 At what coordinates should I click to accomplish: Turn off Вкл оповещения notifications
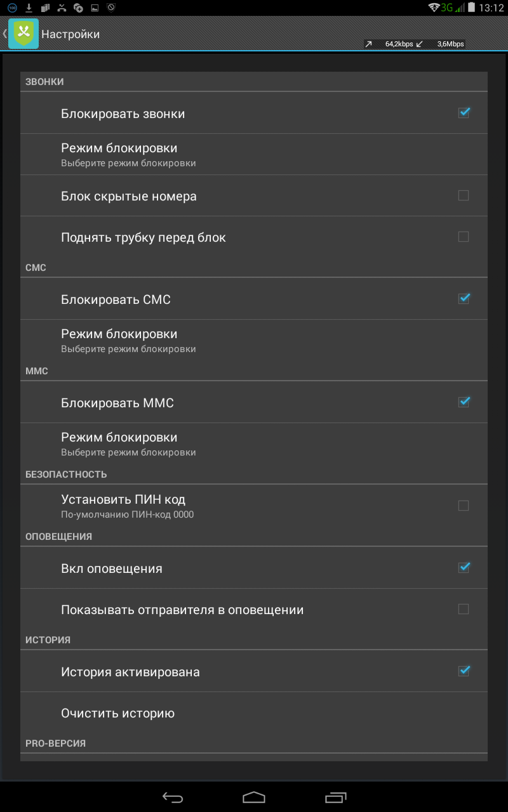[464, 567]
